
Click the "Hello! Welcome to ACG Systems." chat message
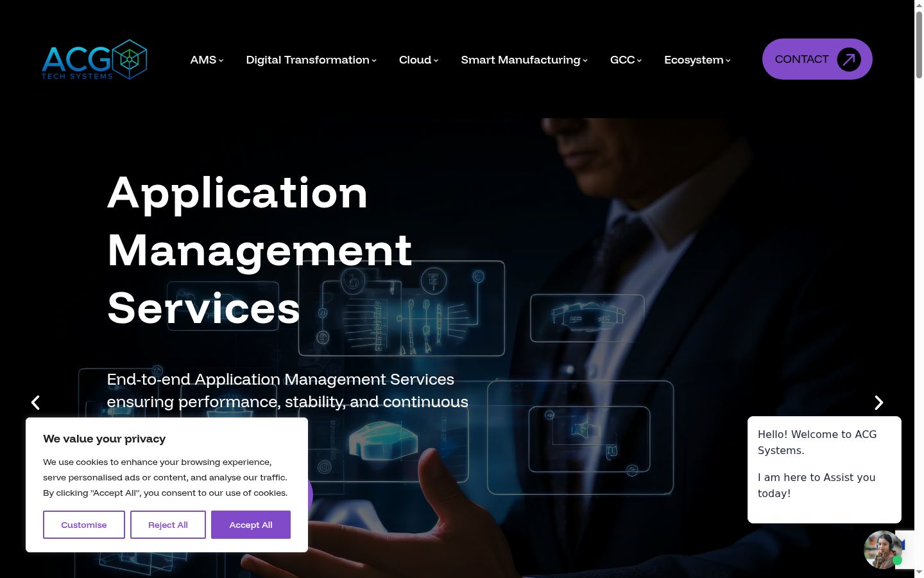pyautogui.click(x=817, y=442)
